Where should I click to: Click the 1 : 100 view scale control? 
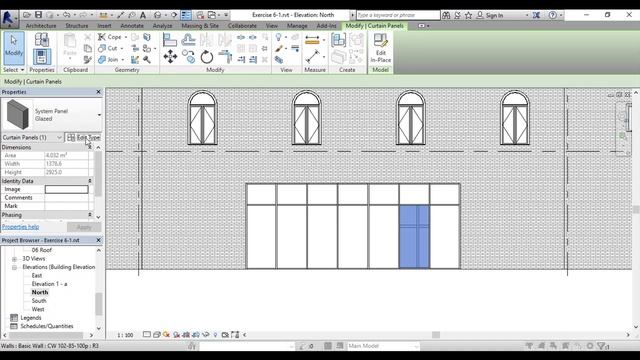[x=125, y=335]
